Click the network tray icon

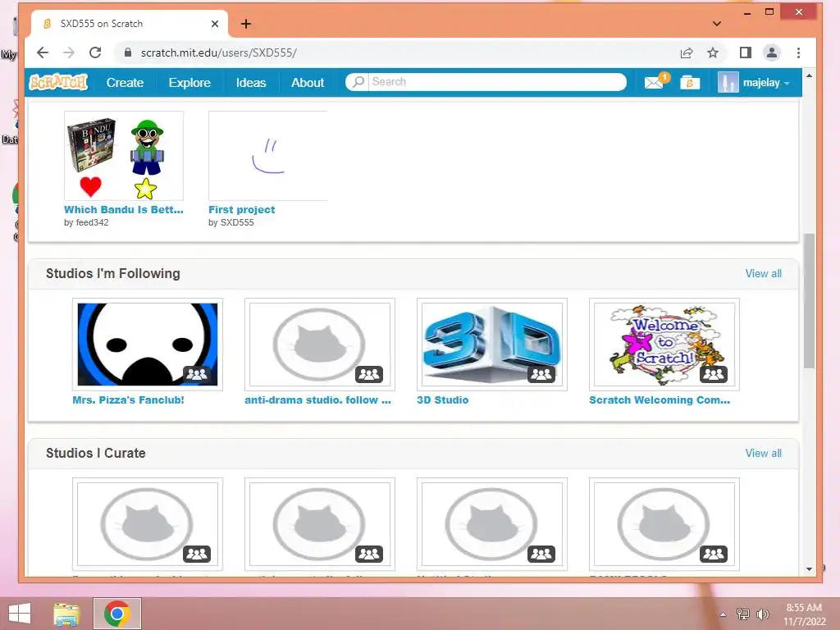(743, 614)
